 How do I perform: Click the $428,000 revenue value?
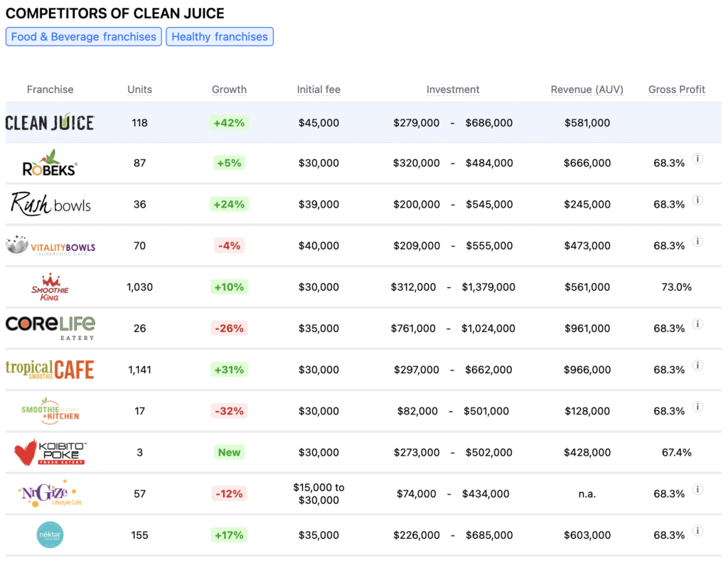(587, 452)
